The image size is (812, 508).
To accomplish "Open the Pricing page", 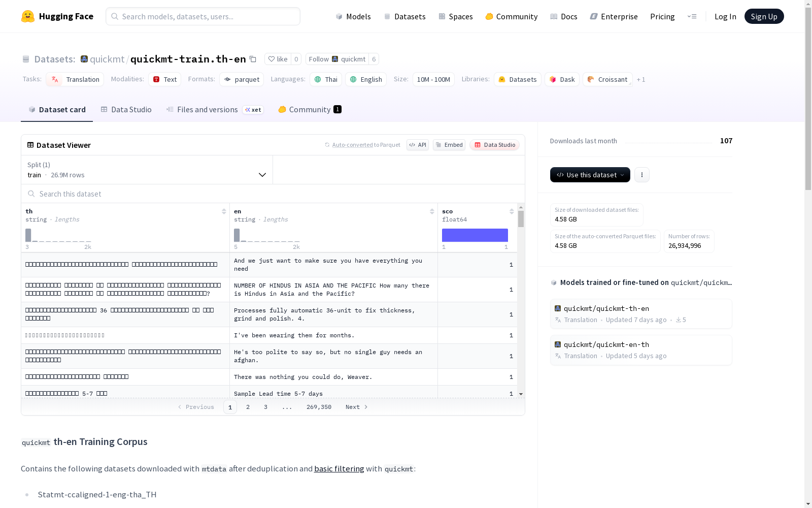I will tap(662, 16).
